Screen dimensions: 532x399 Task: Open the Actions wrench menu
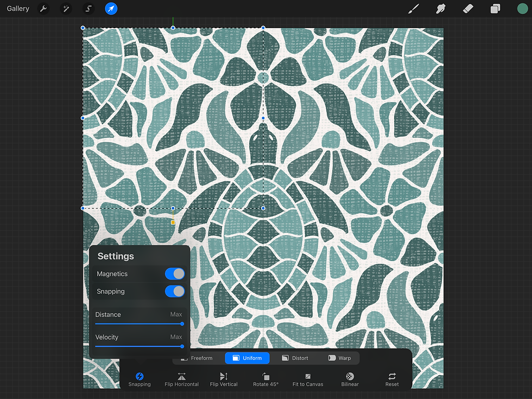(x=43, y=8)
